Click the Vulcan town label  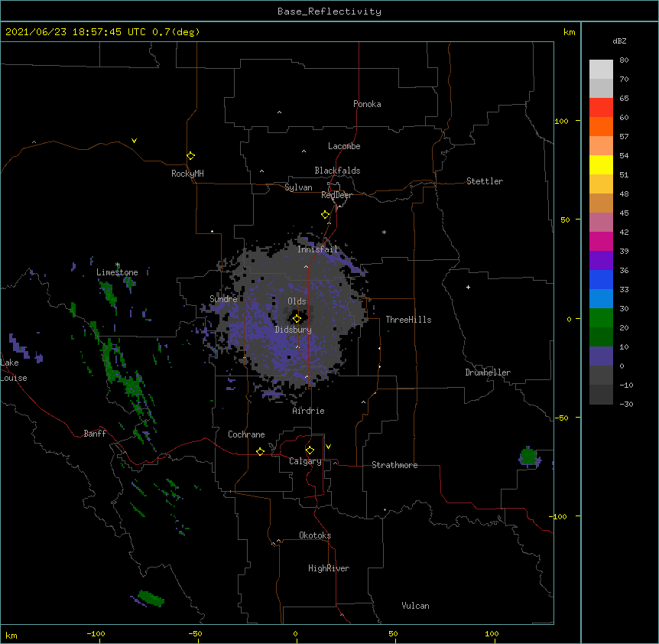point(415,606)
